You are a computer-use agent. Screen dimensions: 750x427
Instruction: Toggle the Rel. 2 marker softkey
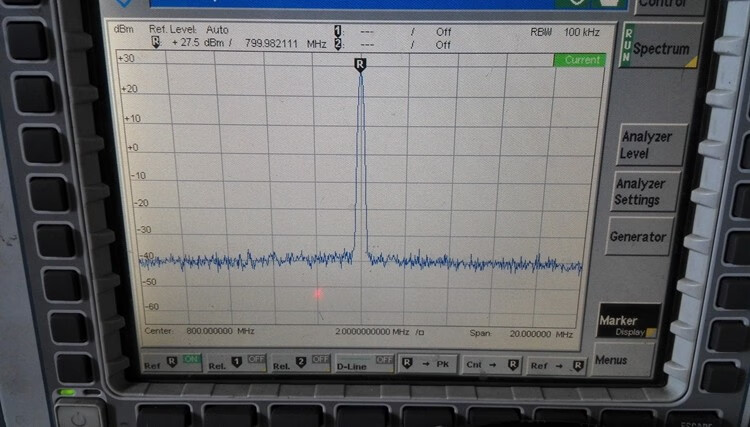point(299,364)
